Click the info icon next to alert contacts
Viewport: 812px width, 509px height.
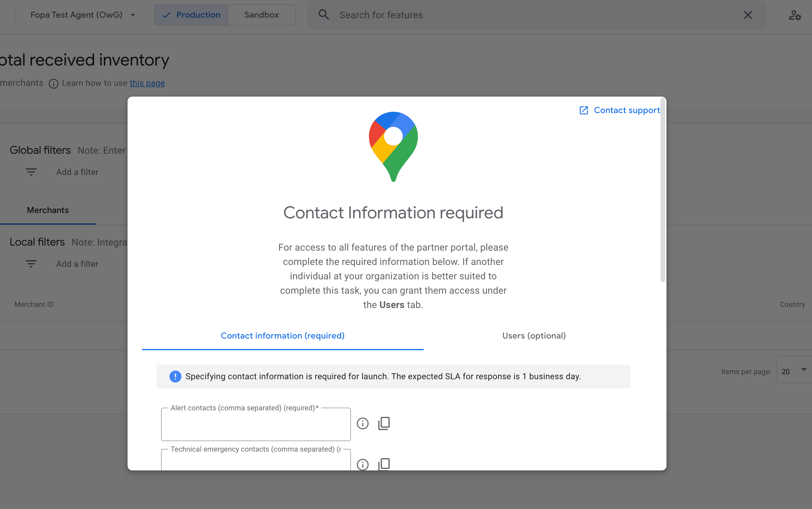tap(363, 423)
